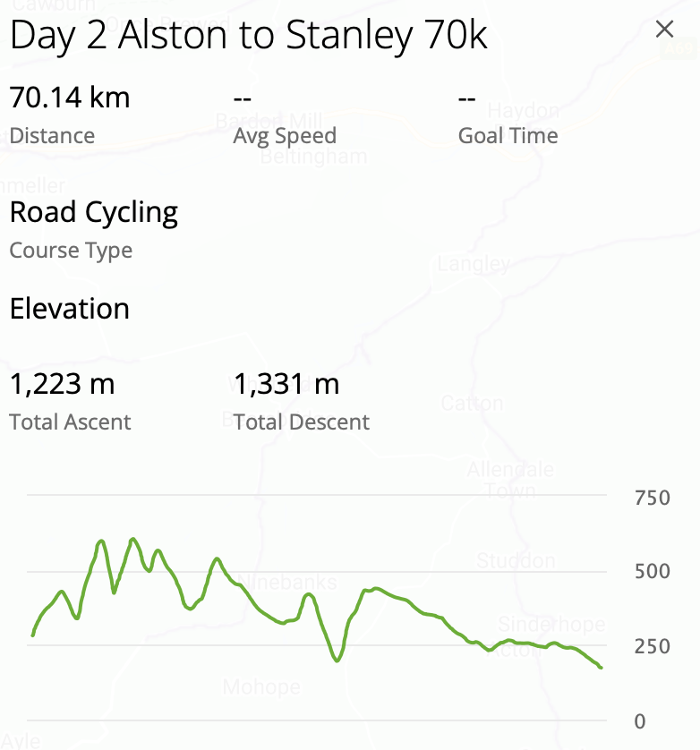Click the 1,223 m total ascent value
700x750 pixels.
tap(62, 385)
